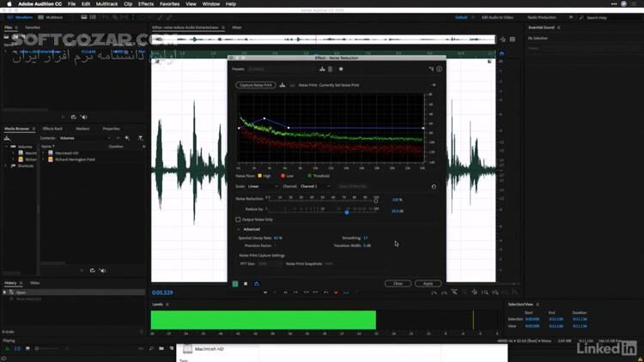Toggle High noise floor display
The image size is (644, 362).
(x=259, y=176)
